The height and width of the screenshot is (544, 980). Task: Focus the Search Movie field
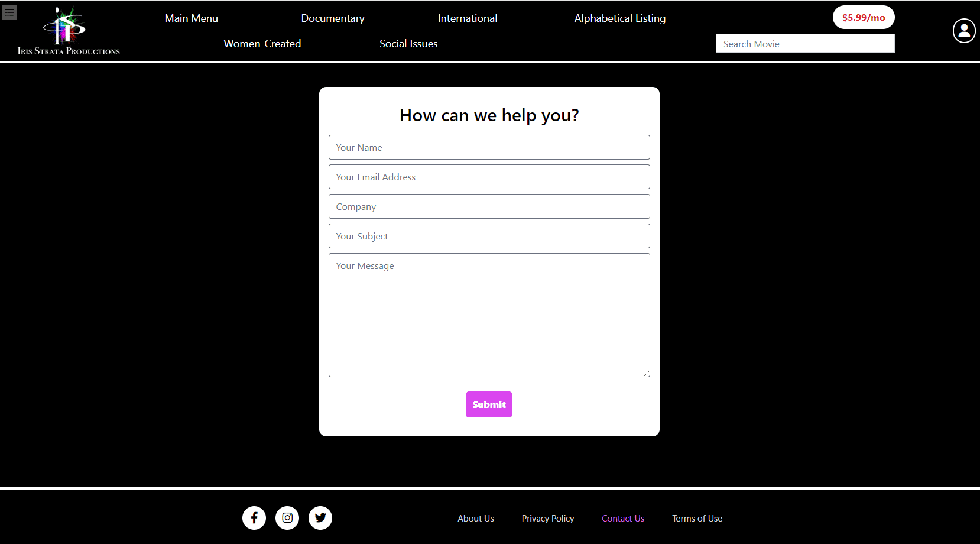pos(805,44)
